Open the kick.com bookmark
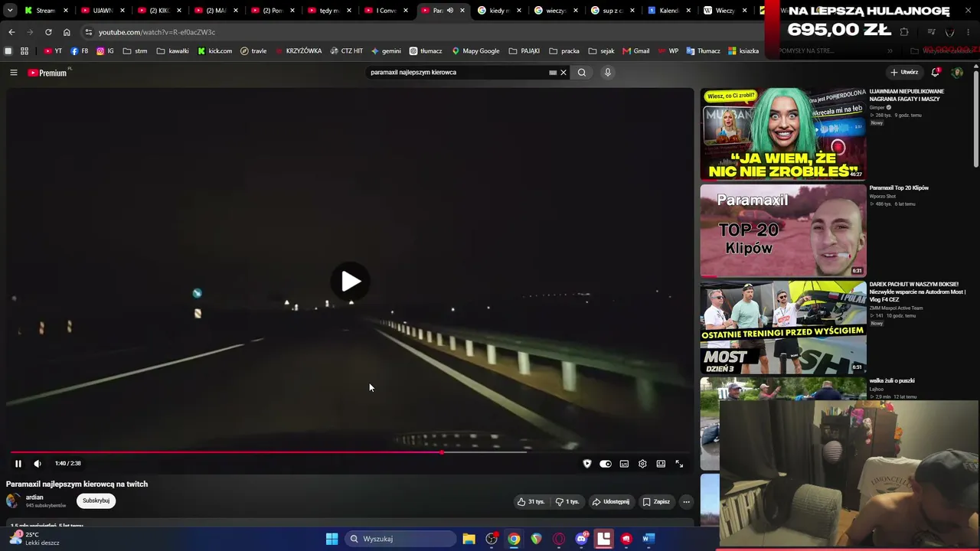980x551 pixels. tap(214, 51)
